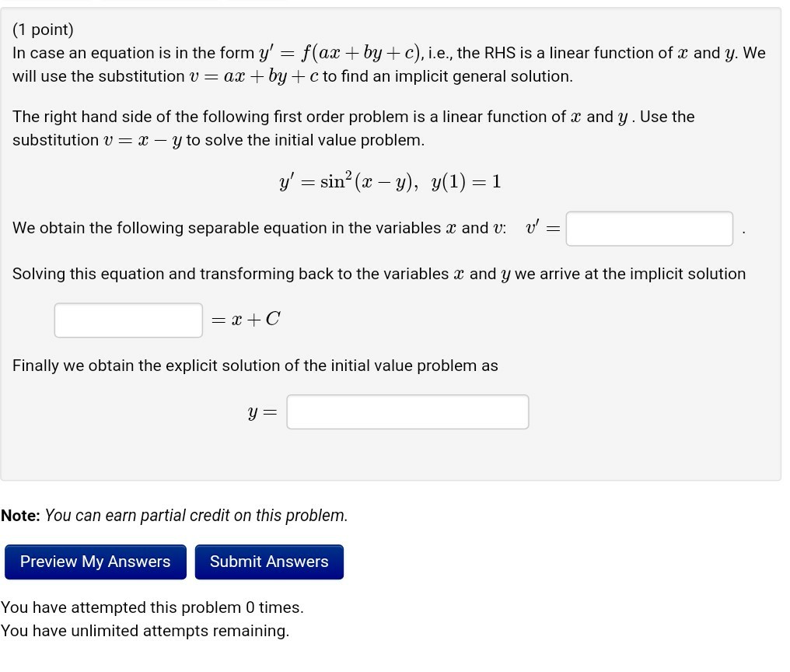Select the implicit solution blank before = x + C
Image resolution: width=790 pixels, height=672 pixels.
(x=128, y=320)
